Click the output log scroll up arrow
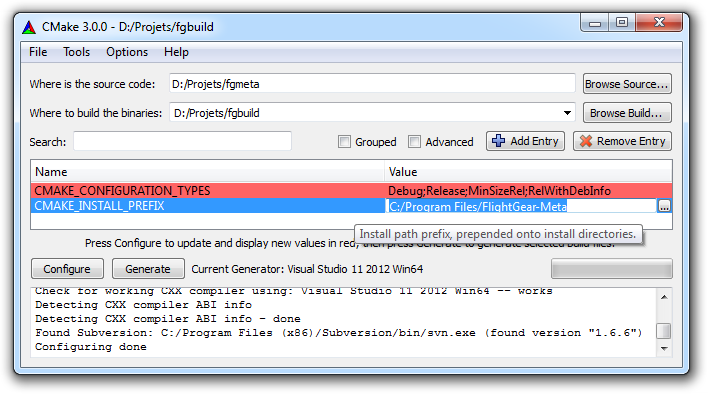The width and height of the screenshot is (708, 394). point(664,297)
